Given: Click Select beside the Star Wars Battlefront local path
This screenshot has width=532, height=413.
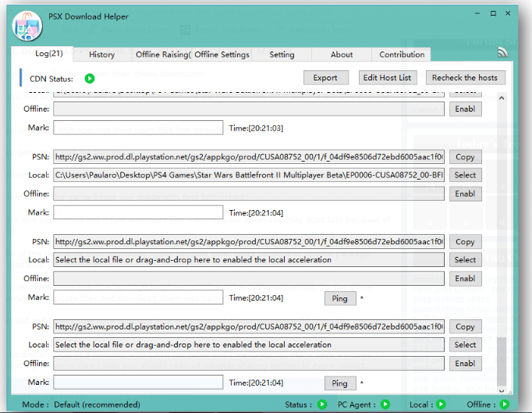Looking at the screenshot, I should coord(465,175).
